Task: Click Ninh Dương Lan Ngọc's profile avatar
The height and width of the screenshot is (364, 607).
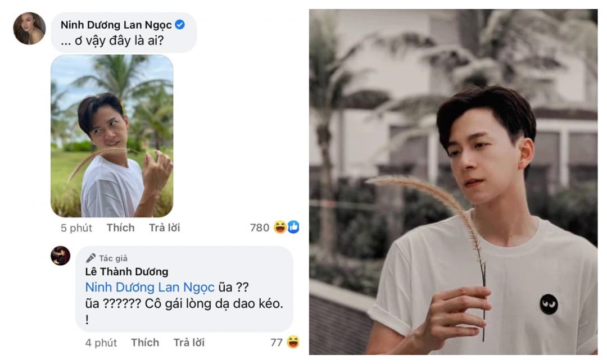Action: (29, 29)
